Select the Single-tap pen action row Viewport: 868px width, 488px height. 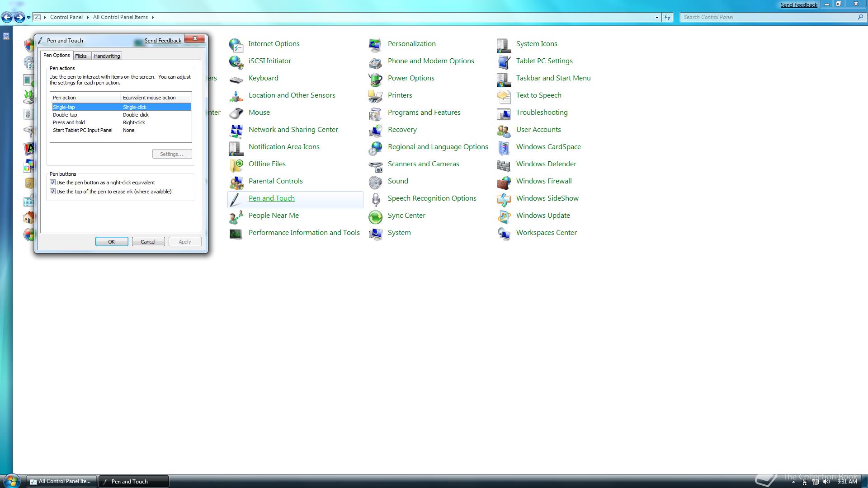[x=121, y=107]
